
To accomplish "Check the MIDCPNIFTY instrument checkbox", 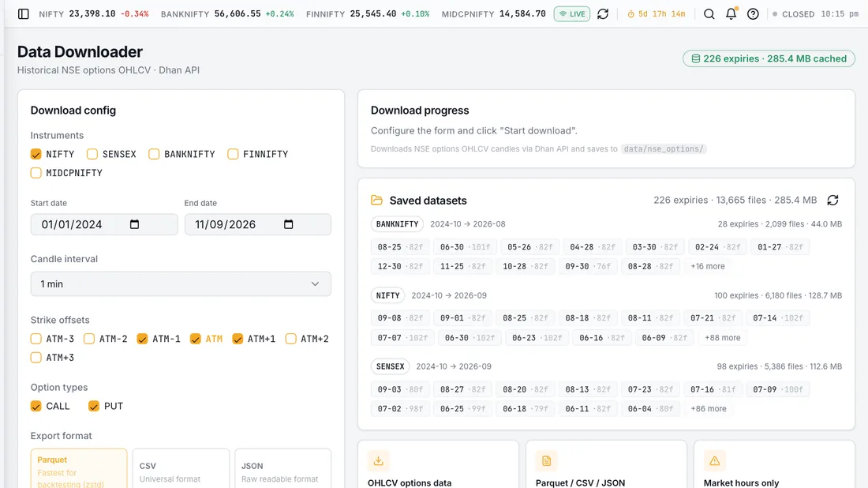I will pyautogui.click(x=36, y=173).
